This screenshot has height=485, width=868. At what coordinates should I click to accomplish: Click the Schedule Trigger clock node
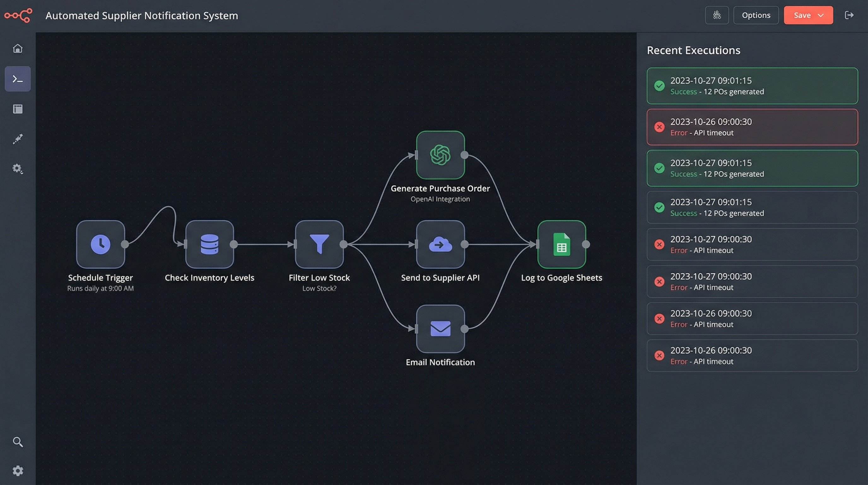tap(100, 244)
